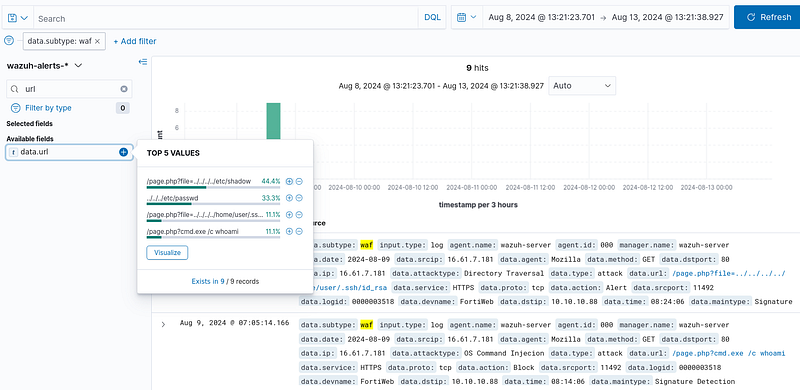Select the data.url available field
Viewport: 800px width, 390px height.
click(x=35, y=152)
